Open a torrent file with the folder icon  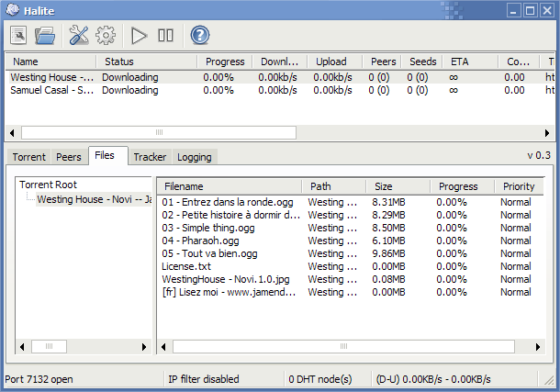(45, 35)
